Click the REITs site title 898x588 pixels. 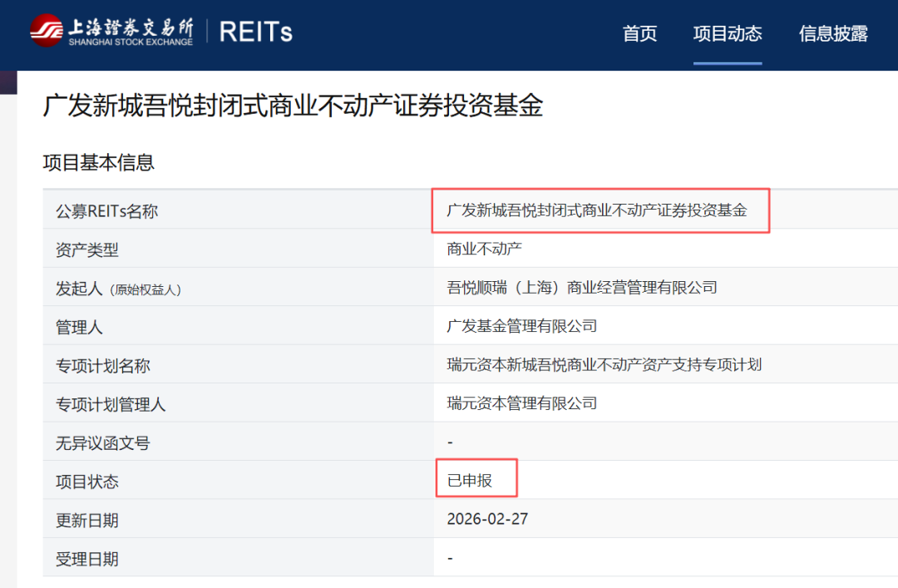[255, 32]
